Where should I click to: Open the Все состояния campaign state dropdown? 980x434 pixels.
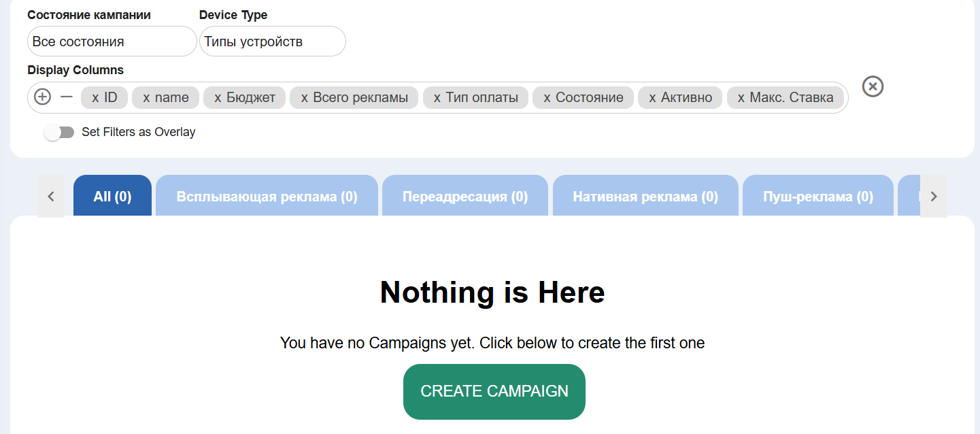112,41
